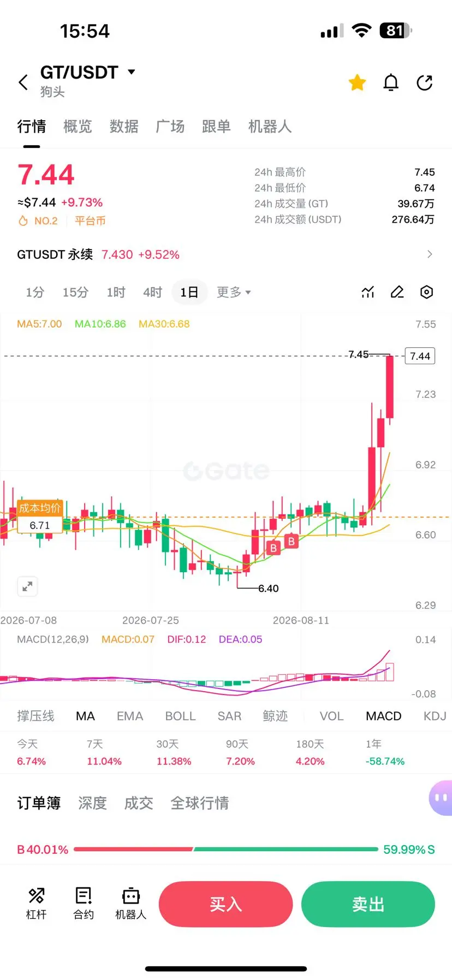Screen dimensions: 452x980
Task: Tap the 30天 11.38% performance
Action: coord(174,752)
